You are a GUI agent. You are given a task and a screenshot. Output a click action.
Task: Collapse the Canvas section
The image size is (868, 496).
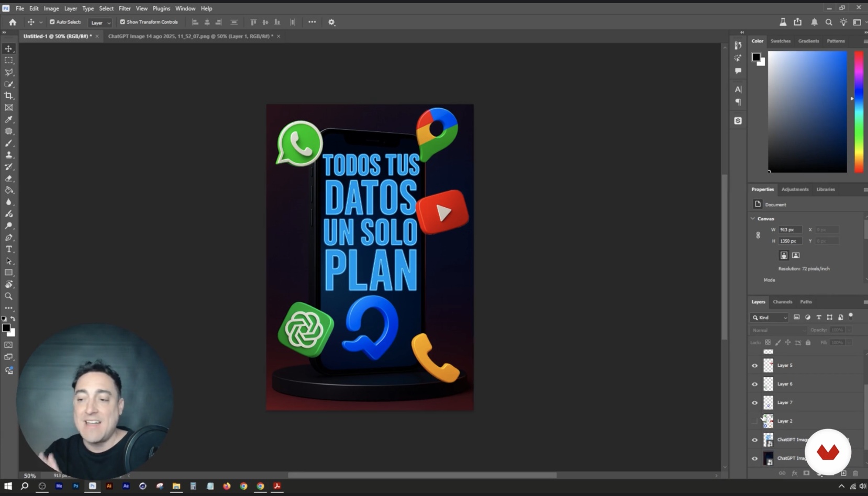753,219
